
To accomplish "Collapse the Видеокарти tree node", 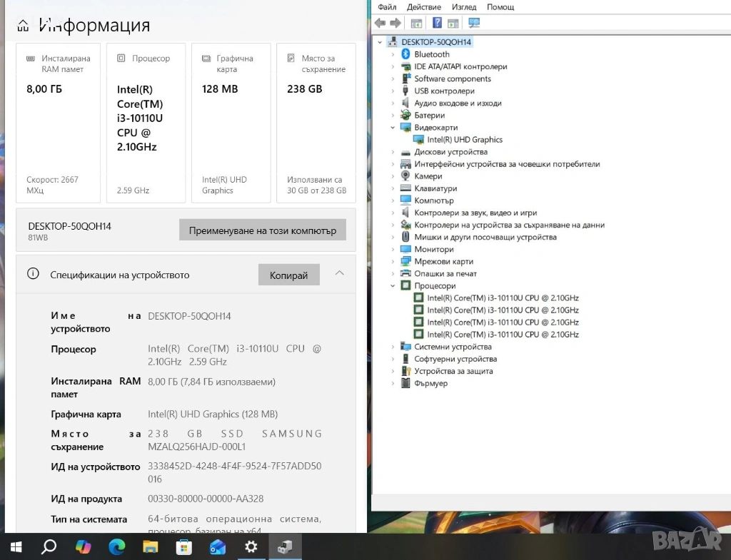I will click(x=393, y=128).
